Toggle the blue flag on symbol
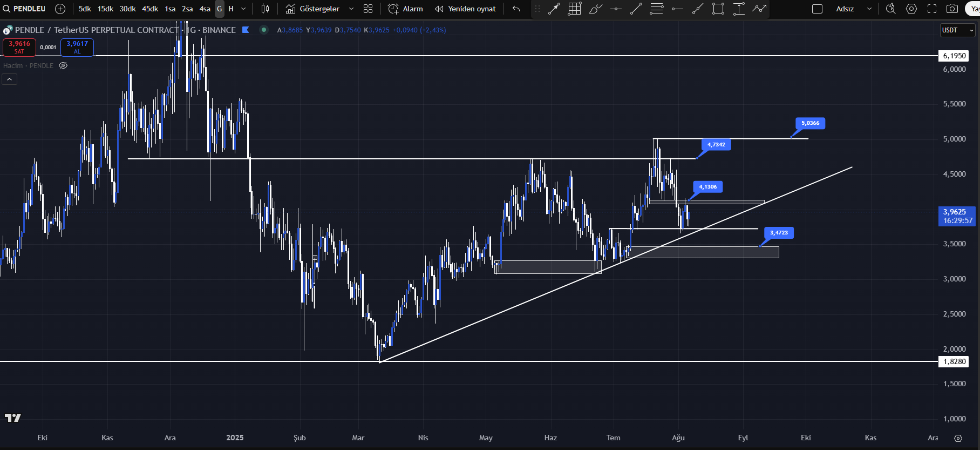 click(246, 30)
